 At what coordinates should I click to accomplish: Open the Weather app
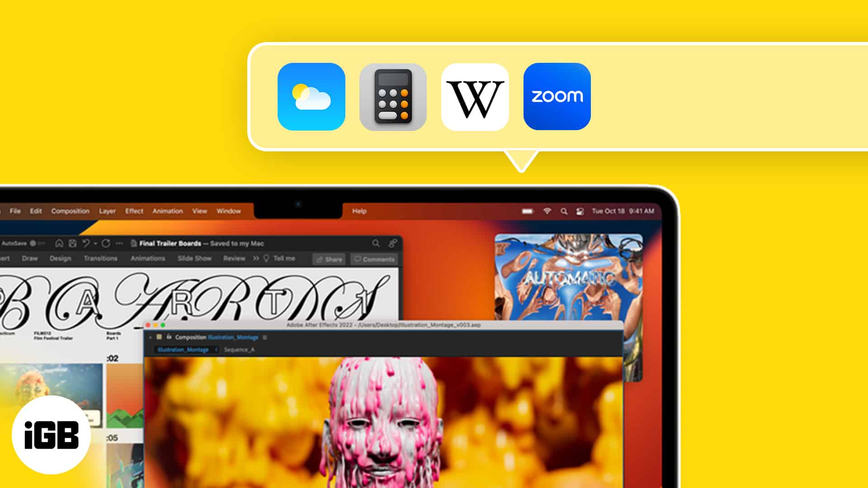pos(310,97)
